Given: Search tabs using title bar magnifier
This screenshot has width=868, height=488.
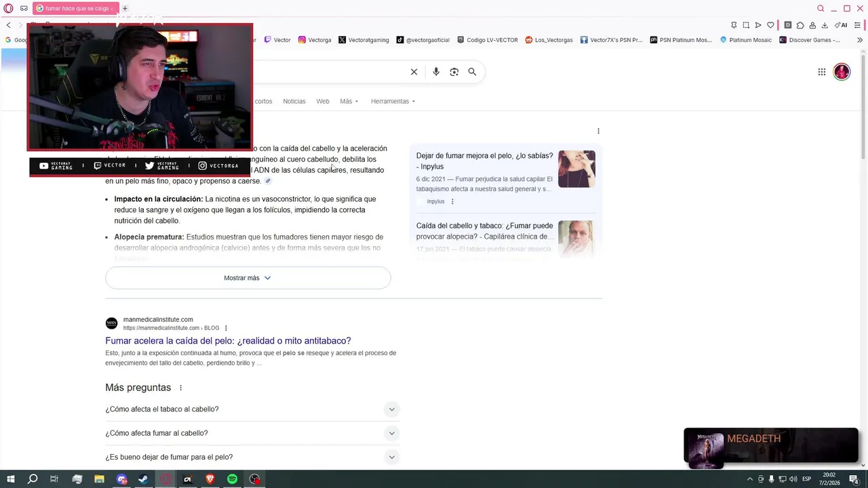Looking at the screenshot, I should 821,8.
